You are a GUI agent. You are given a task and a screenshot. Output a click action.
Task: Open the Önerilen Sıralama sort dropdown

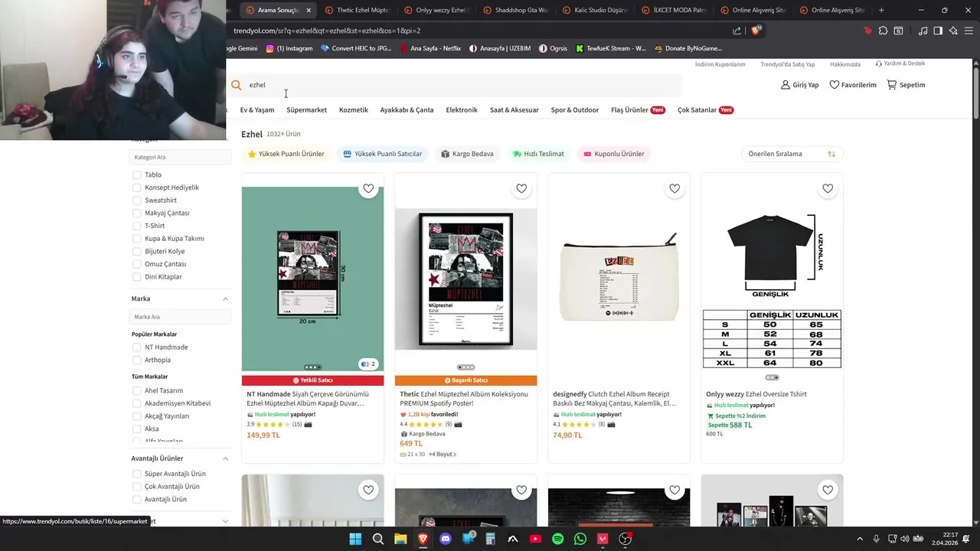tap(792, 154)
